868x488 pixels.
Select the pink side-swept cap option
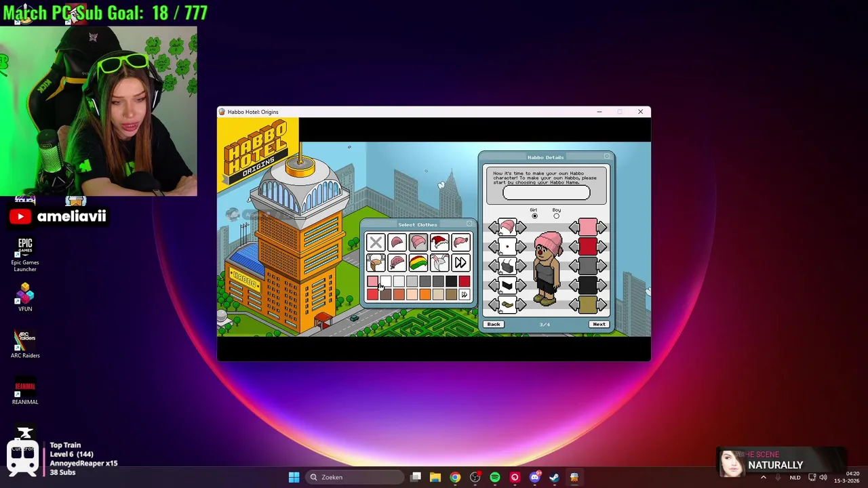460,243
